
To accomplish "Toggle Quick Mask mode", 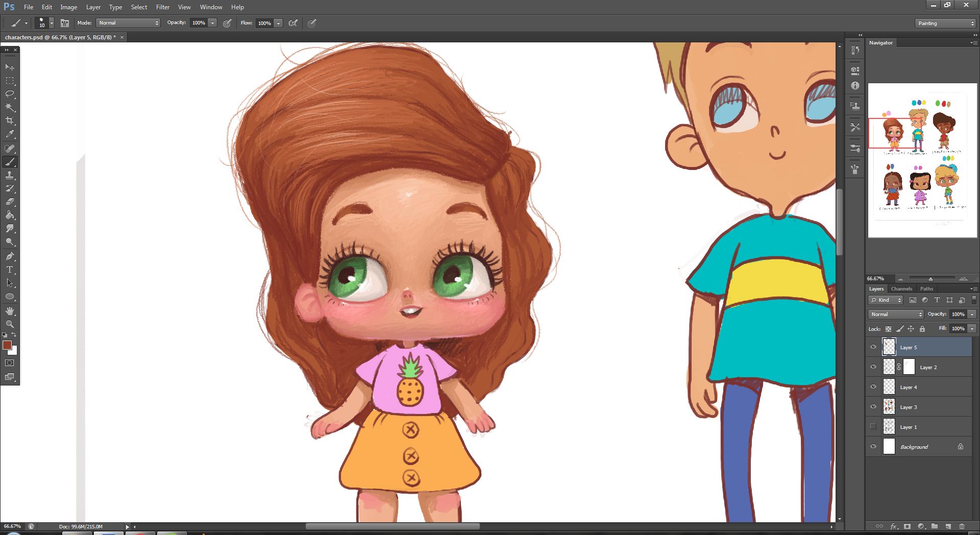I will point(10,363).
